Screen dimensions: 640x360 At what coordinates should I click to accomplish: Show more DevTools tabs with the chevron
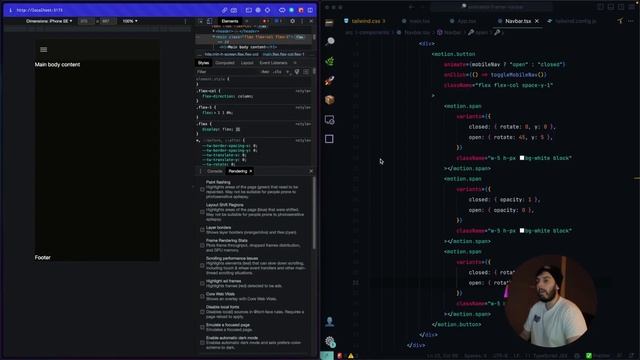(x=247, y=21)
